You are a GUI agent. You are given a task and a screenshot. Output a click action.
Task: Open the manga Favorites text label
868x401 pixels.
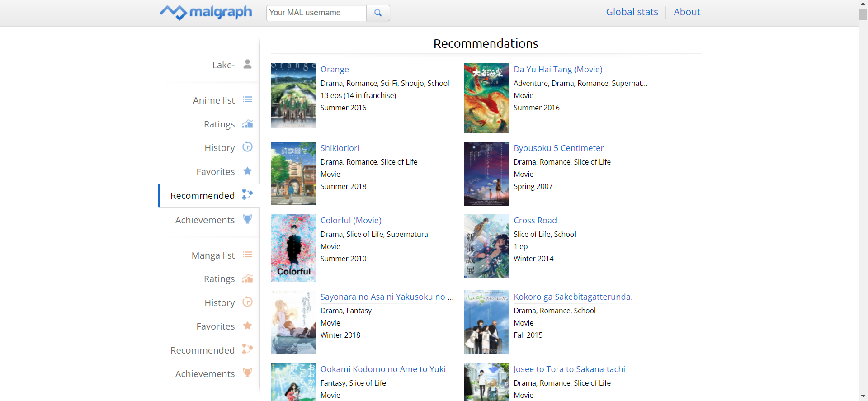click(x=216, y=326)
